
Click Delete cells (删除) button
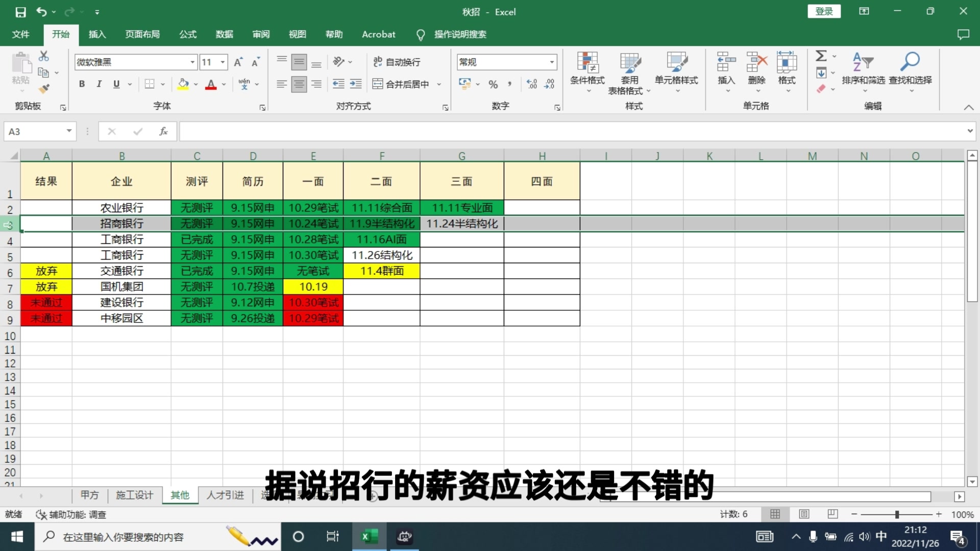(756, 72)
